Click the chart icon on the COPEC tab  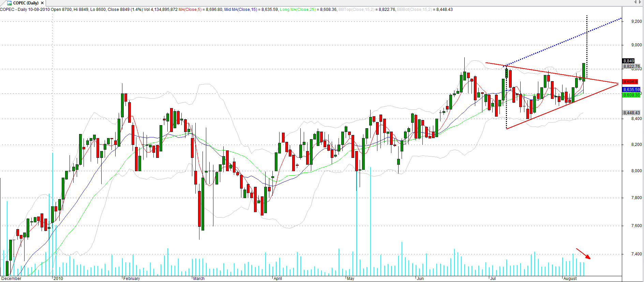click(10, 3)
